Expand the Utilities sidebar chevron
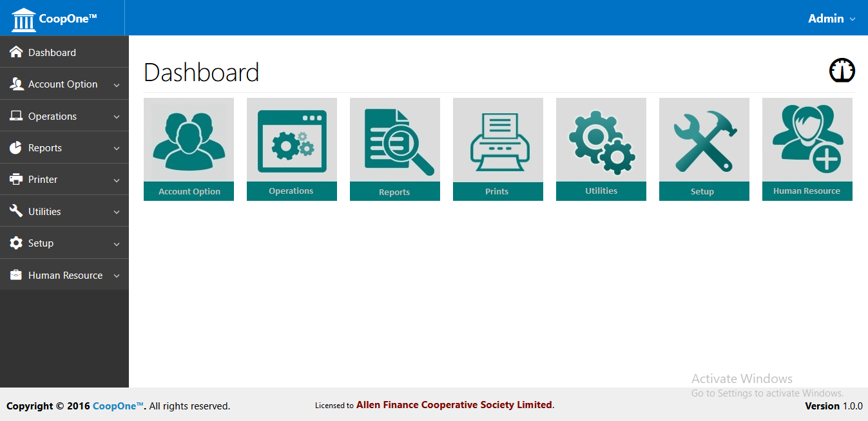Screen dimensions: 868x421 [x=117, y=212]
